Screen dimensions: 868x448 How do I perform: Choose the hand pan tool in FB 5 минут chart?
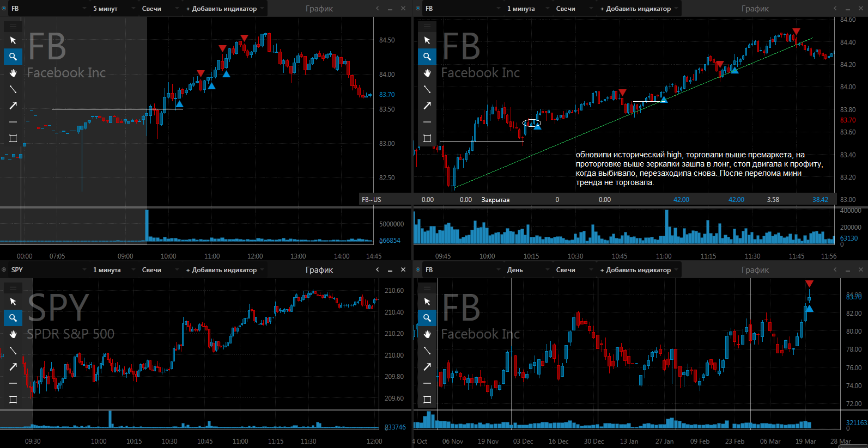click(x=13, y=73)
